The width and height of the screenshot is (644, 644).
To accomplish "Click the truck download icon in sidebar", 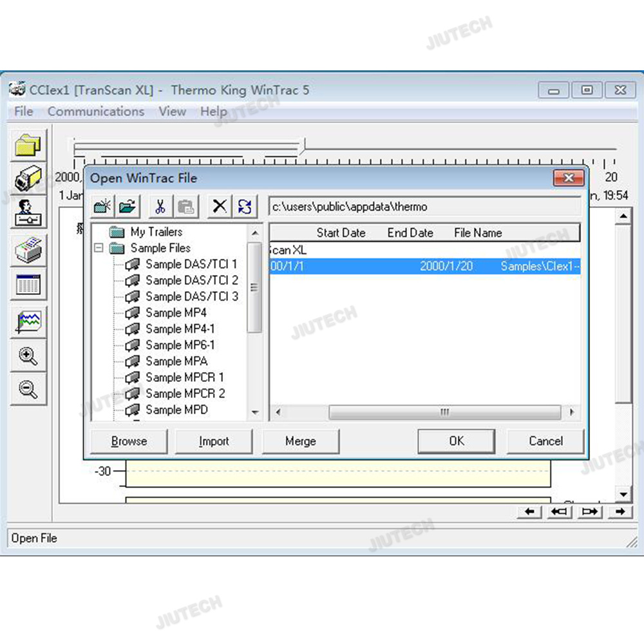I will (28, 178).
